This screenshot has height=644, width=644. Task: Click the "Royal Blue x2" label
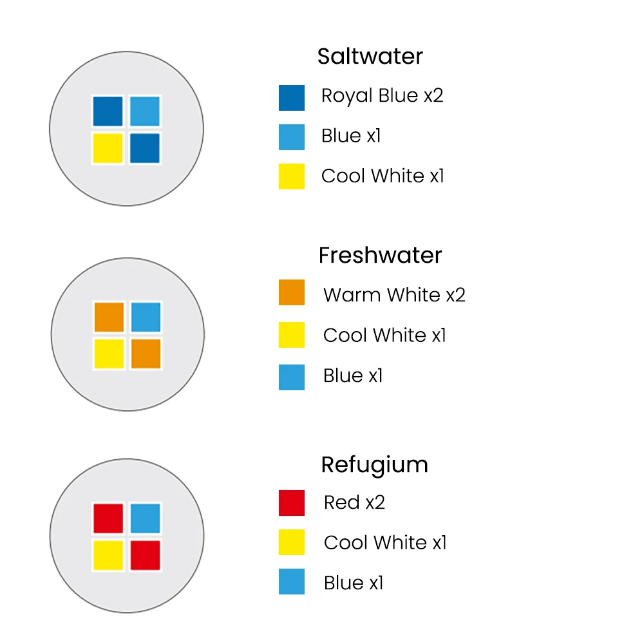point(382,96)
